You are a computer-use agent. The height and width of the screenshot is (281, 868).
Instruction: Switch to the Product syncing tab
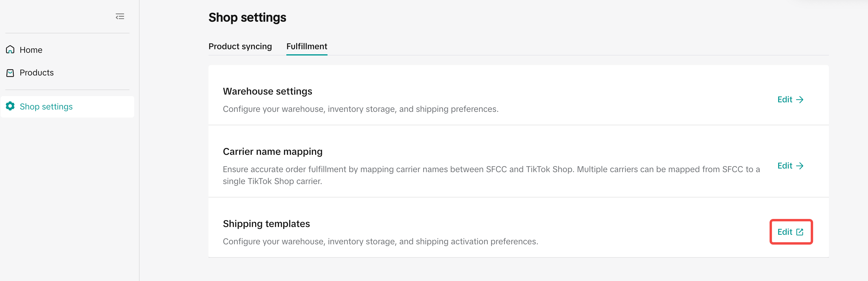[x=240, y=47]
